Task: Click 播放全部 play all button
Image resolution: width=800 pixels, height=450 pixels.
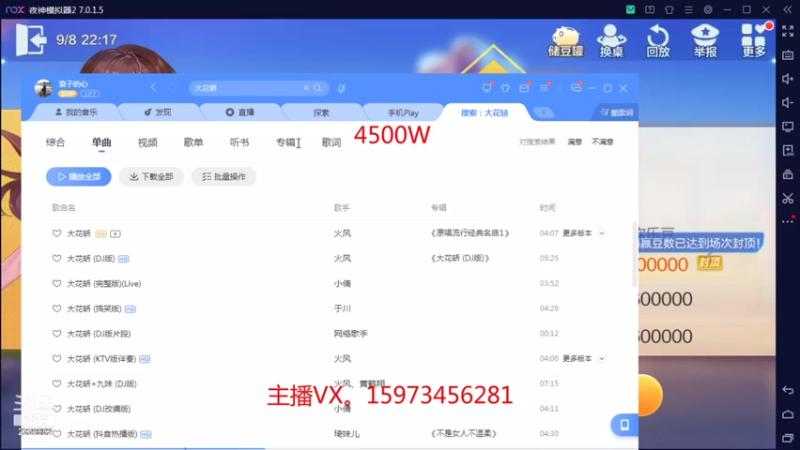Action: (x=79, y=177)
